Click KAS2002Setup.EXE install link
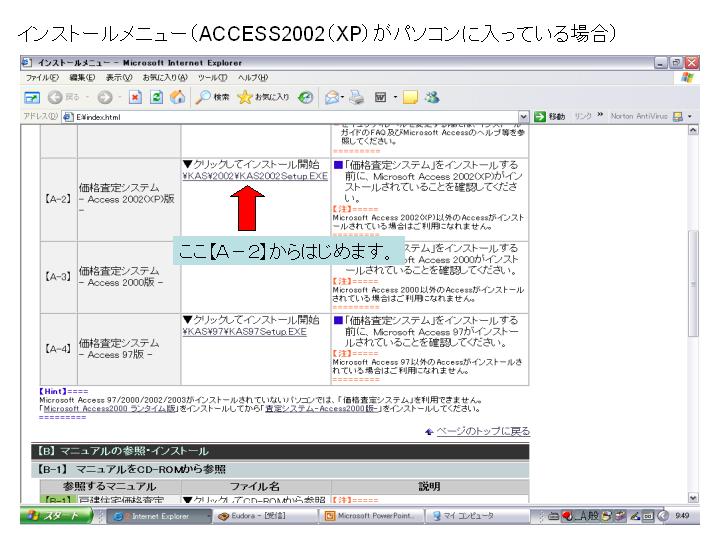 (255, 176)
